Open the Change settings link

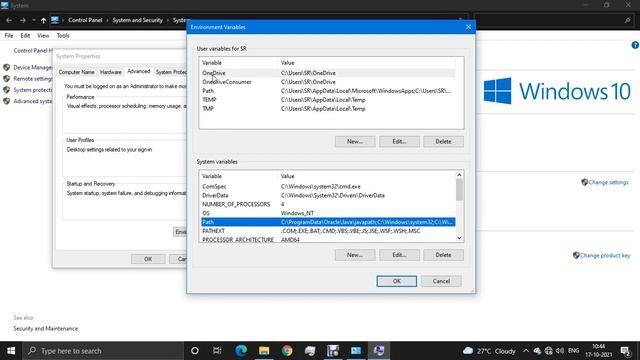(608, 182)
